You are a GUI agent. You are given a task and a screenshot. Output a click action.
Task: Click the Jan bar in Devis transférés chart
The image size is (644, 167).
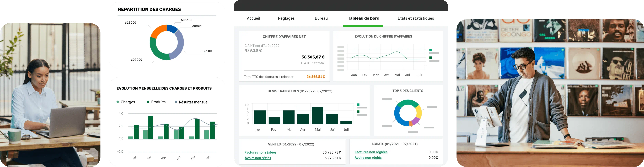(260, 117)
